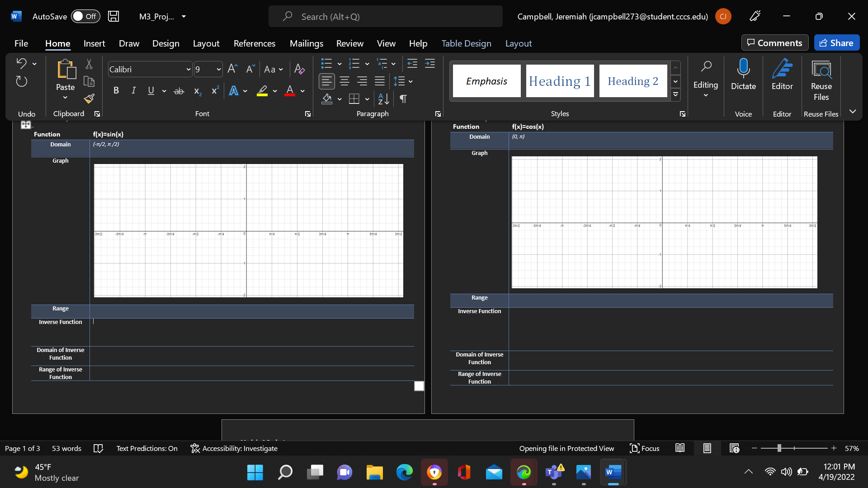The width and height of the screenshot is (868, 488).
Task: Click the Comments button
Action: tap(774, 43)
